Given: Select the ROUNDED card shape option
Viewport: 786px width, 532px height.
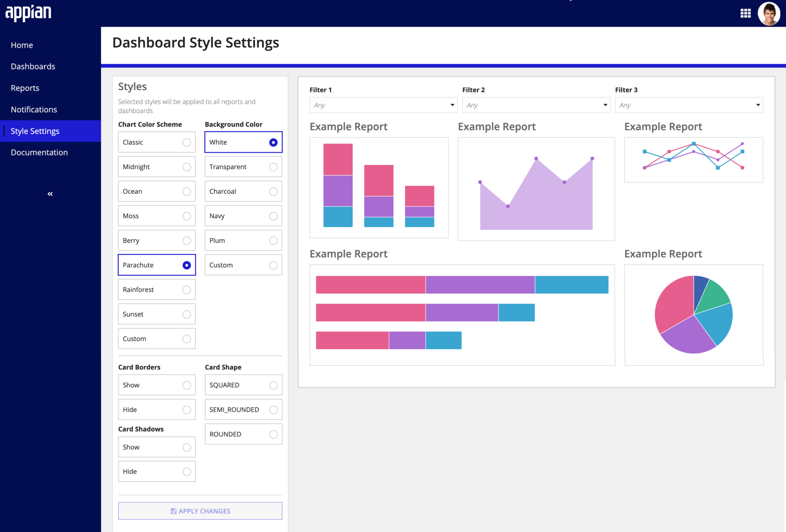Looking at the screenshot, I should pos(243,434).
